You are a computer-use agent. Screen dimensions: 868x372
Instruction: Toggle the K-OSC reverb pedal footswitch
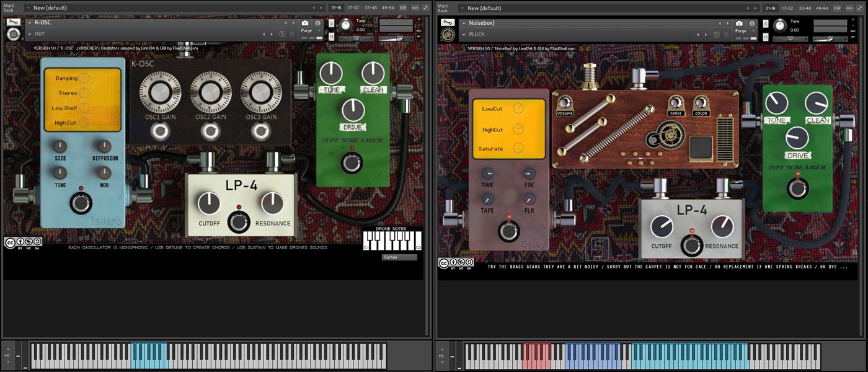[x=81, y=203]
